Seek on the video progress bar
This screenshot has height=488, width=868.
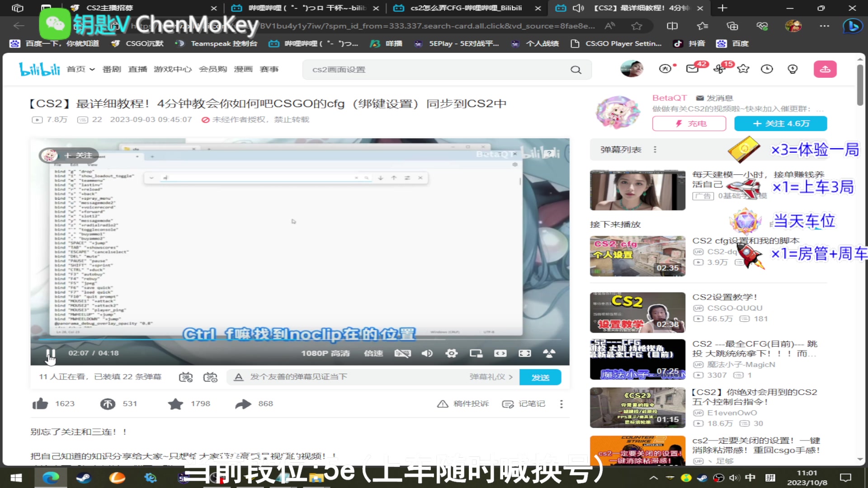point(300,339)
